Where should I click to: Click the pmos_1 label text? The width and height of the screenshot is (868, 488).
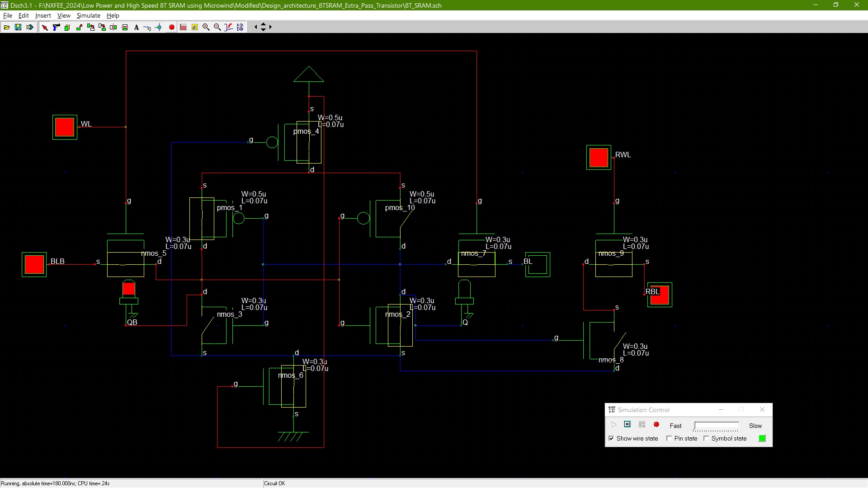[x=230, y=208]
